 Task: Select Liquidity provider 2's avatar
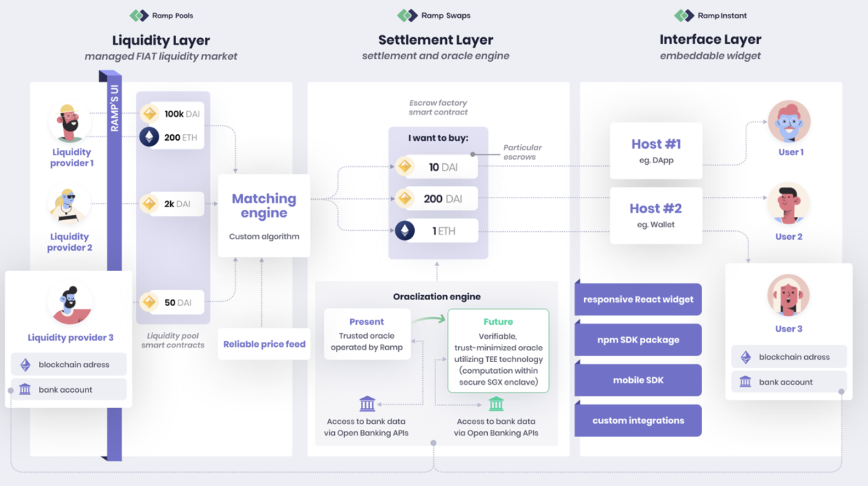tap(69, 204)
